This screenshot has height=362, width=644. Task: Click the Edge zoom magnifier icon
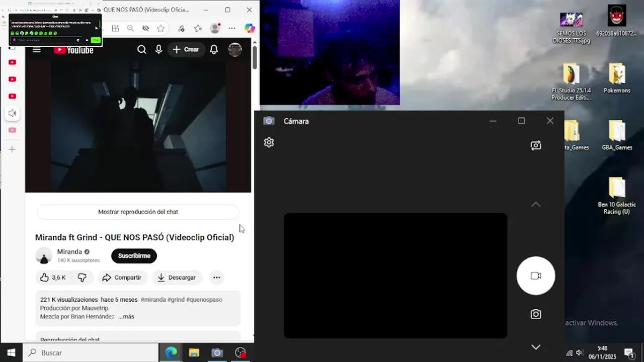pyautogui.click(x=130, y=29)
